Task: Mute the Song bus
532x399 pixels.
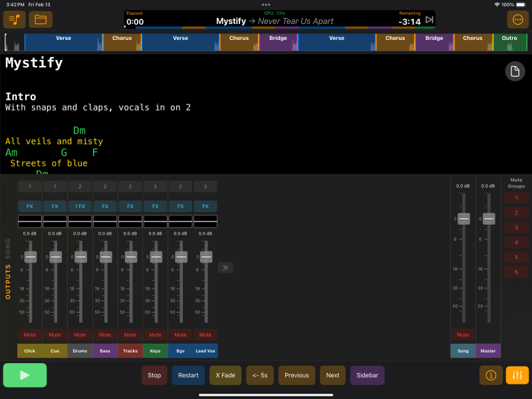Action: (x=463, y=334)
